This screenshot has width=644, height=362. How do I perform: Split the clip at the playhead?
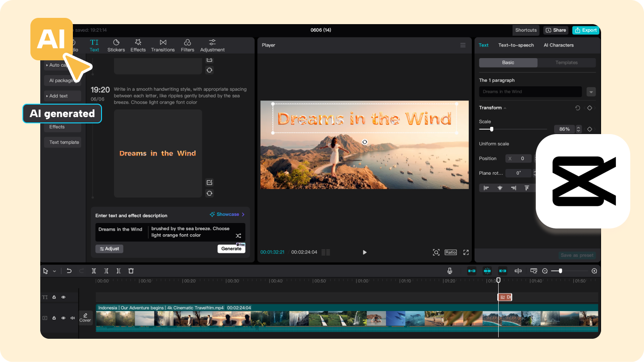coord(93,270)
